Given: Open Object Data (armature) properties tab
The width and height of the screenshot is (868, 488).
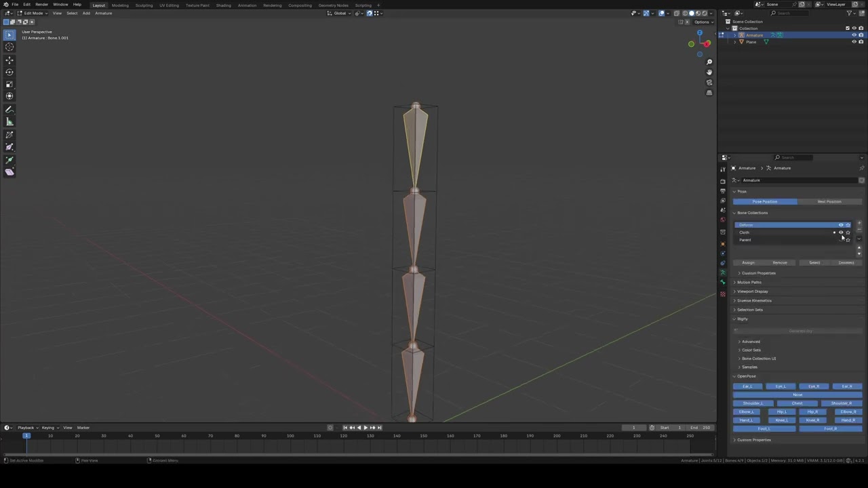Looking at the screenshot, I should 723,272.
